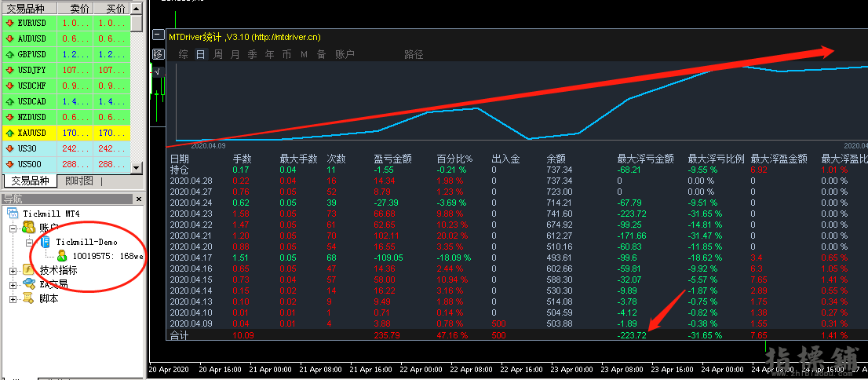
Task: Open the 账户 view in MTDriver
Action: pyautogui.click(x=345, y=54)
